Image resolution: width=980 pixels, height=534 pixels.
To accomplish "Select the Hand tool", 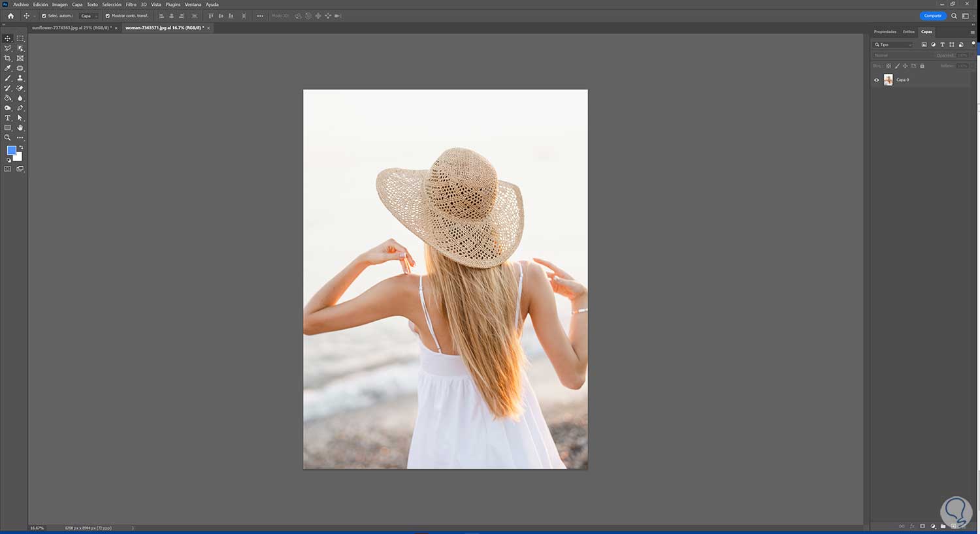I will coord(20,128).
